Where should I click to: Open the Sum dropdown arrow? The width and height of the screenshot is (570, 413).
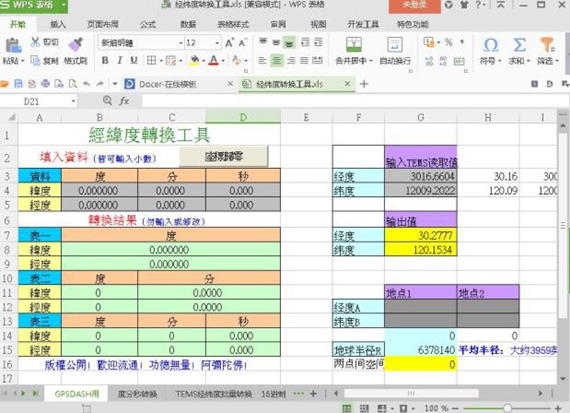[528, 61]
